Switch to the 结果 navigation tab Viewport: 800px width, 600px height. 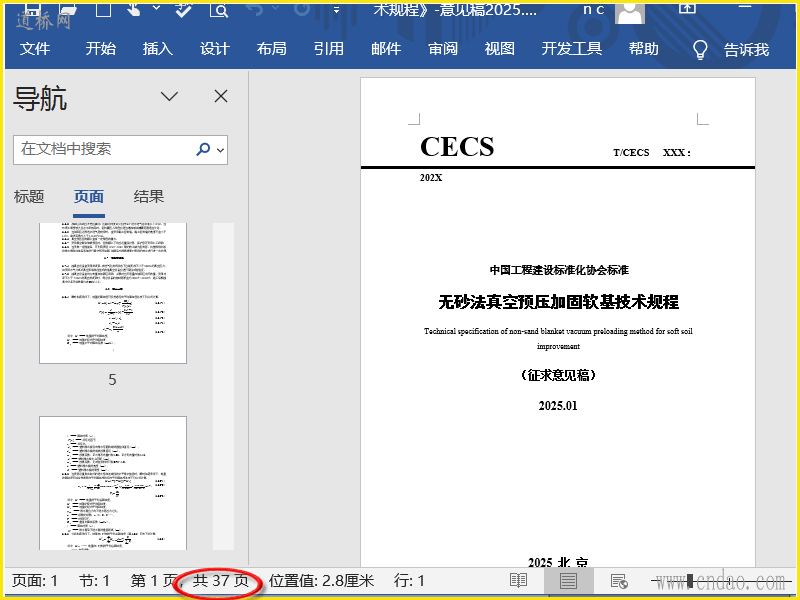click(149, 197)
